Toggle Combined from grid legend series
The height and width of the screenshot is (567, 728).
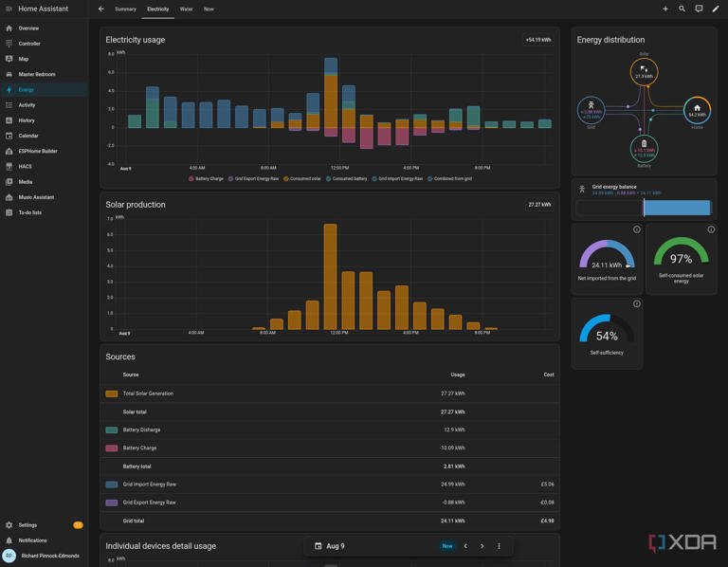point(449,179)
